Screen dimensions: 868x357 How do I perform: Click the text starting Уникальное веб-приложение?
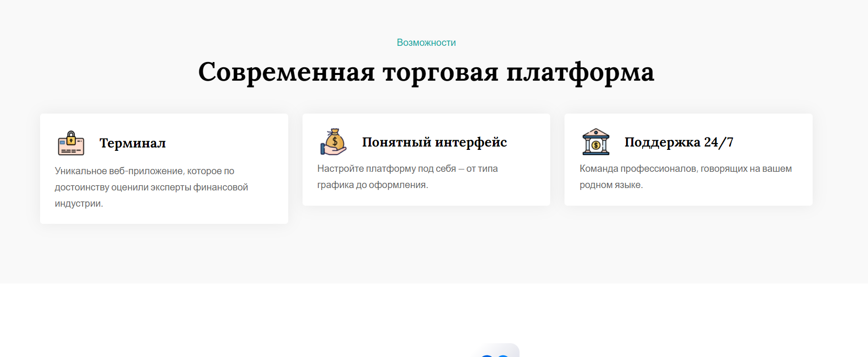(x=151, y=187)
